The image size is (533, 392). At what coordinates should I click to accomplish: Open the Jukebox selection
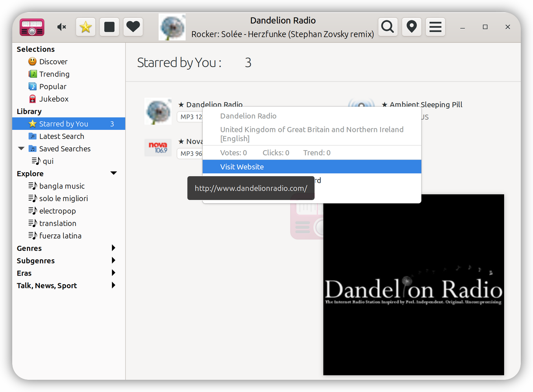tap(54, 99)
